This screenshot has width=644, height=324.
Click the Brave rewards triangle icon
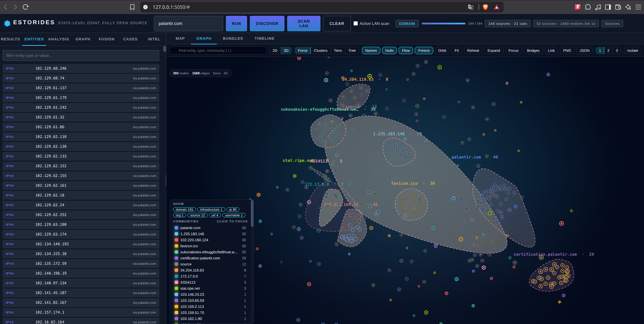coord(497,7)
